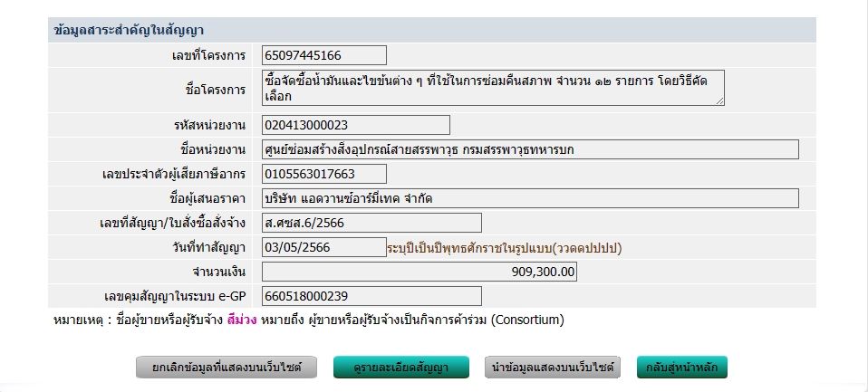Click the ข้อมูลสาระสำคัญในสัญญา section header
Screen dimensions: 868x392
click(127, 30)
